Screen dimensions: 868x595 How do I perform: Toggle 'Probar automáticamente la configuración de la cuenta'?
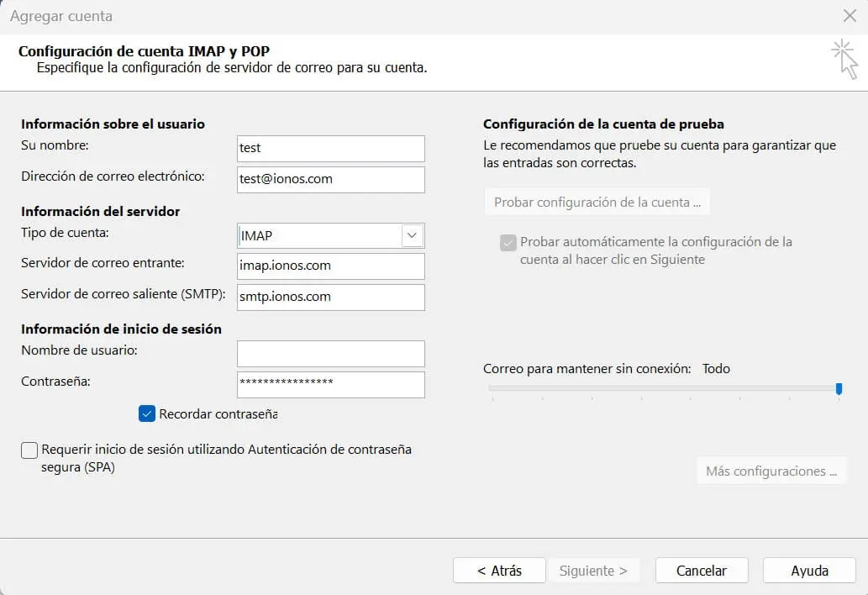point(508,242)
